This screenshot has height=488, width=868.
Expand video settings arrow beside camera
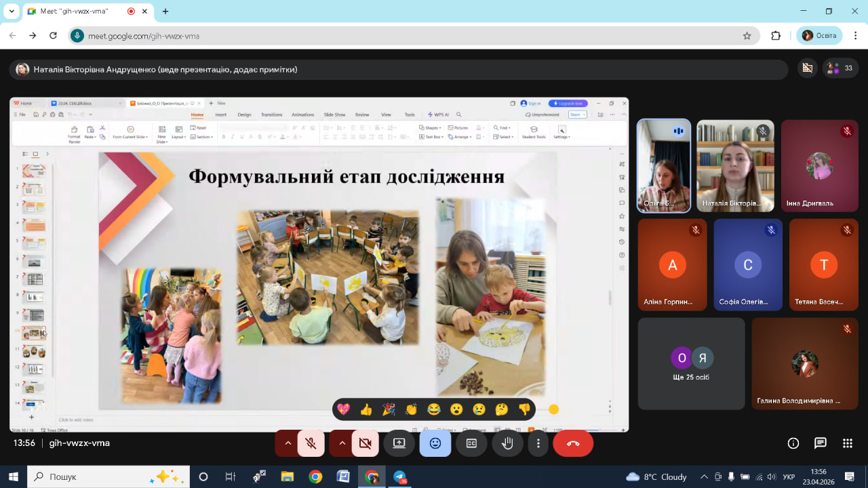[342, 443]
